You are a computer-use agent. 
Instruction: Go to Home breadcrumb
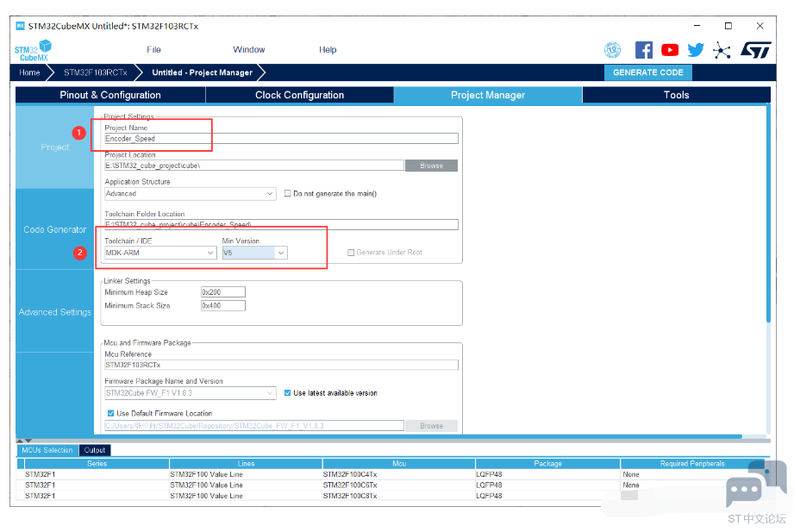[29, 72]
